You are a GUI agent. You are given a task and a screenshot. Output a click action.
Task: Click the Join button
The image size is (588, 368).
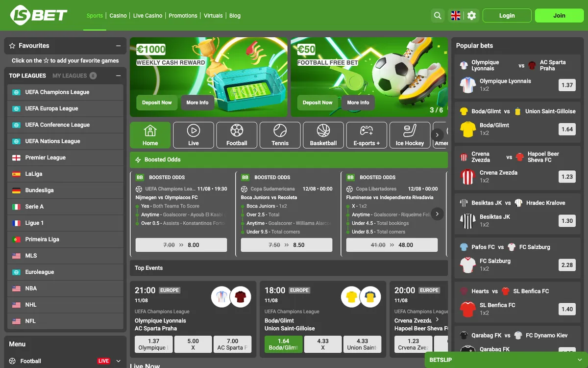(x=559, y=16)
